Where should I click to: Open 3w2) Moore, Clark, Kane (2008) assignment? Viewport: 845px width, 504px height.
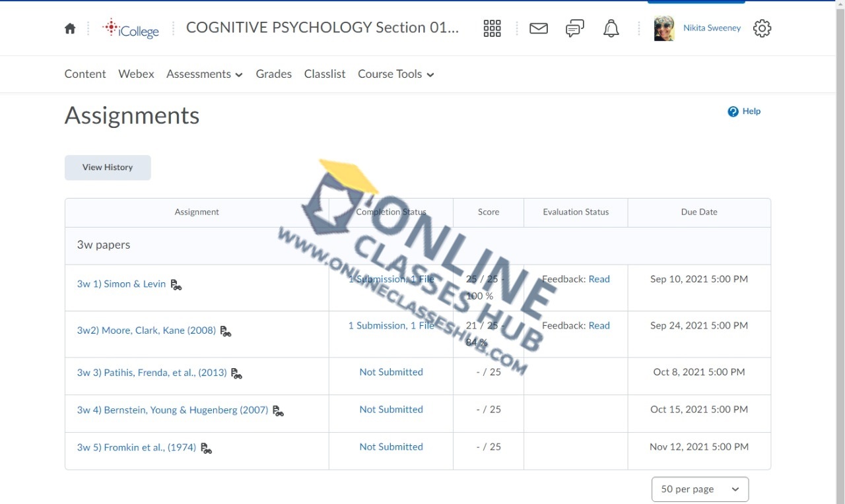tap(146, 330)
